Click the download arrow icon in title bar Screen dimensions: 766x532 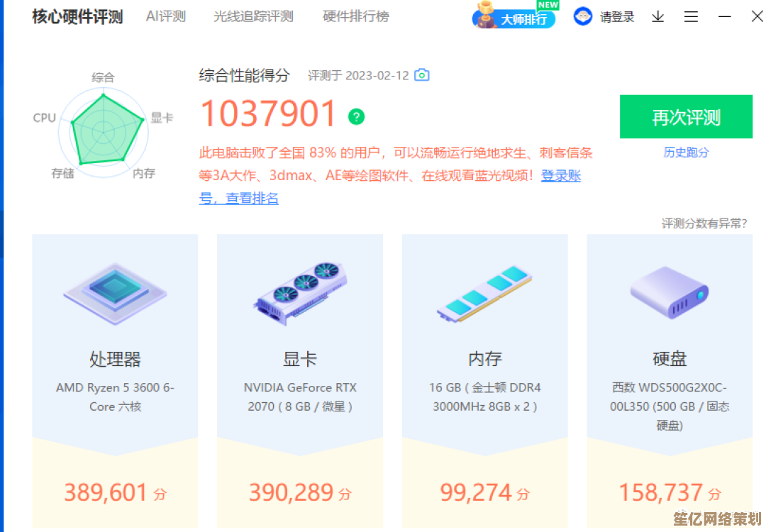(x=658, y=17)
